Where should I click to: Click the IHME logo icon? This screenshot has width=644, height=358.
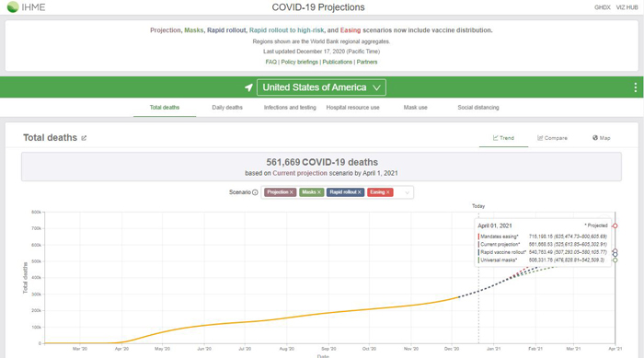(13, 7)
